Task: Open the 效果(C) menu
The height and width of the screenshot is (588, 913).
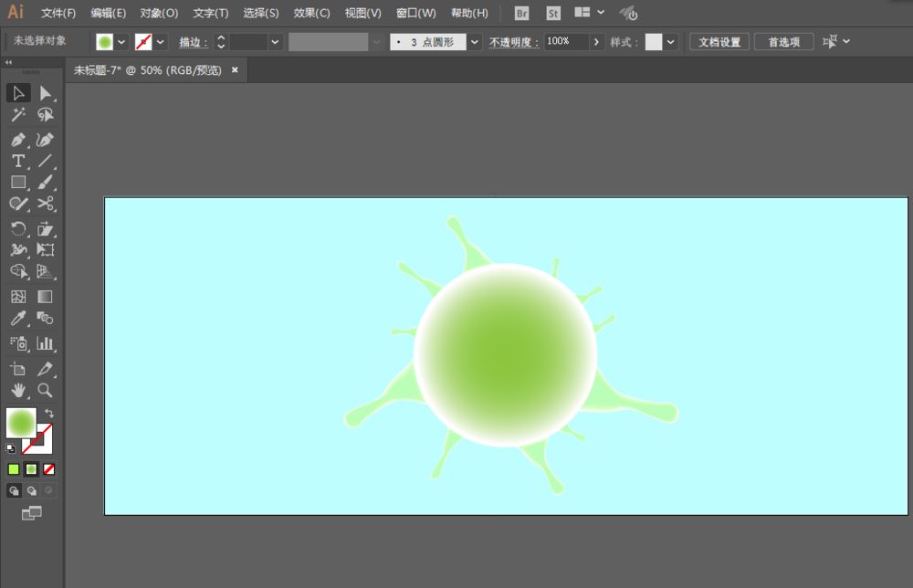Action: point(311,14)
